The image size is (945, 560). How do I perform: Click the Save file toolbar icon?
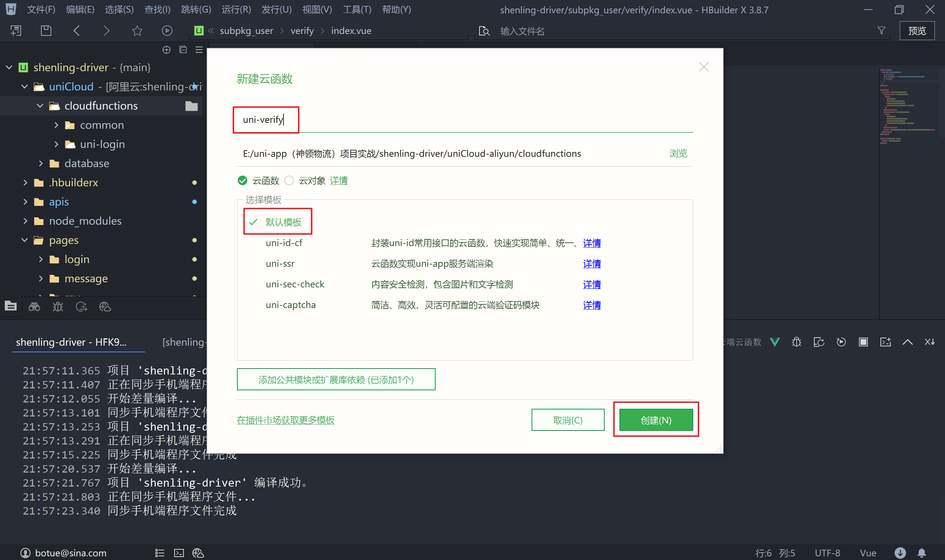click(46, 31)
